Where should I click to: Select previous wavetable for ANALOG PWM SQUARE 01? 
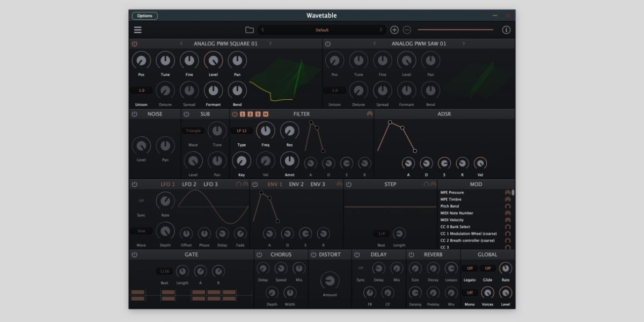coord(181,43)
